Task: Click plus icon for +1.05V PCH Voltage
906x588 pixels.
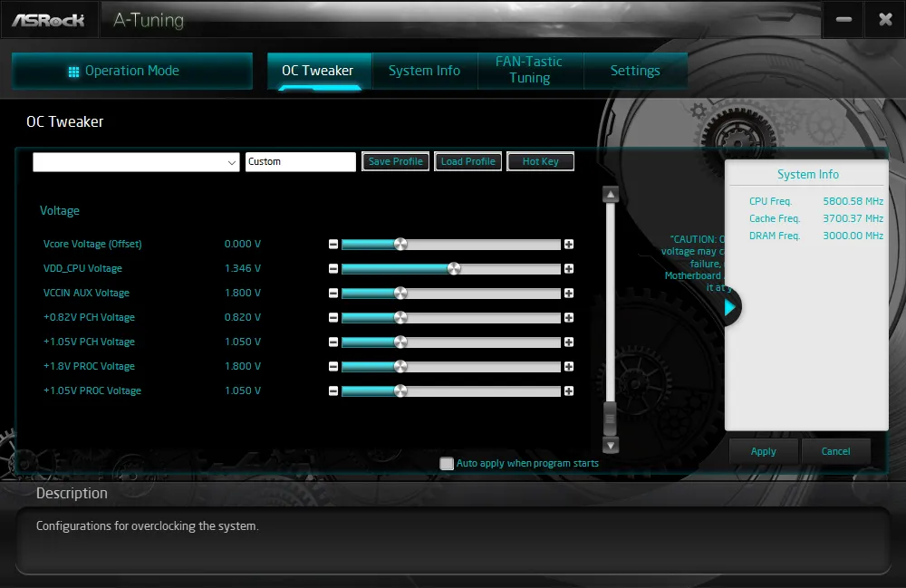Action: tap(569, 342)
